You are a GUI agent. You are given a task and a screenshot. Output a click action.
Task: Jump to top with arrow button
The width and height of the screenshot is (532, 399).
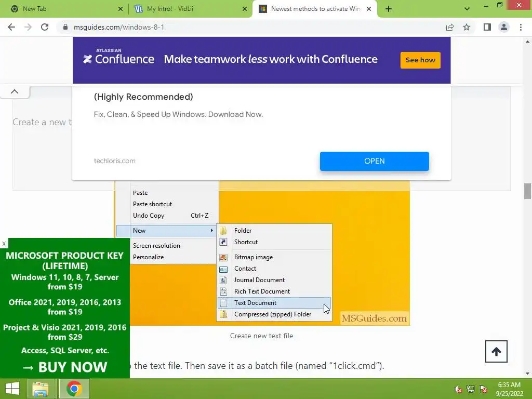496,352
